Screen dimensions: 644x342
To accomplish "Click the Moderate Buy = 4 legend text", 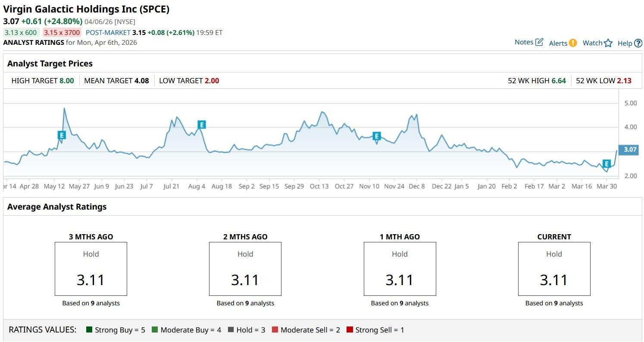I will (x=191, y=330).
